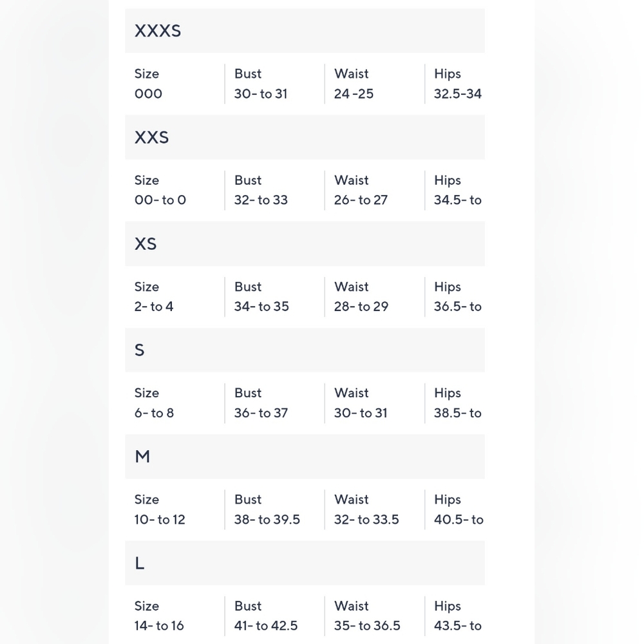Click the XS waist value 28- to 29
644x644 pixels.
[361, 307]
